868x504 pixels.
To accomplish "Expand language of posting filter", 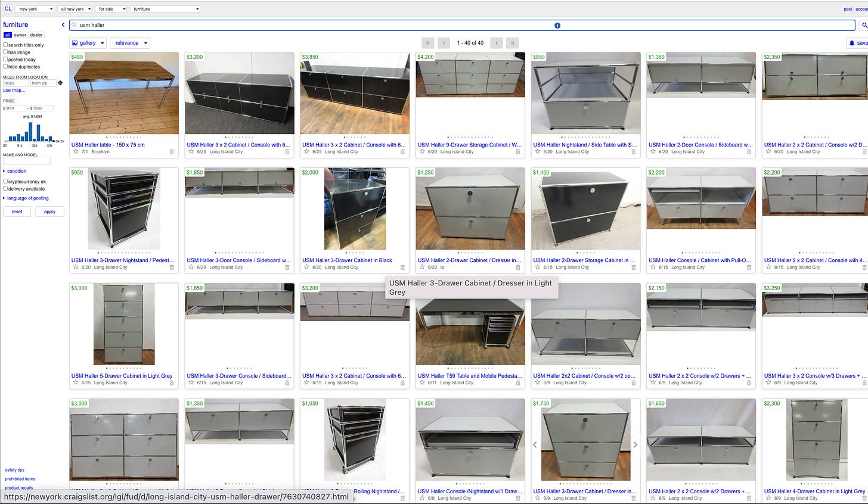I will coord(26,198).
